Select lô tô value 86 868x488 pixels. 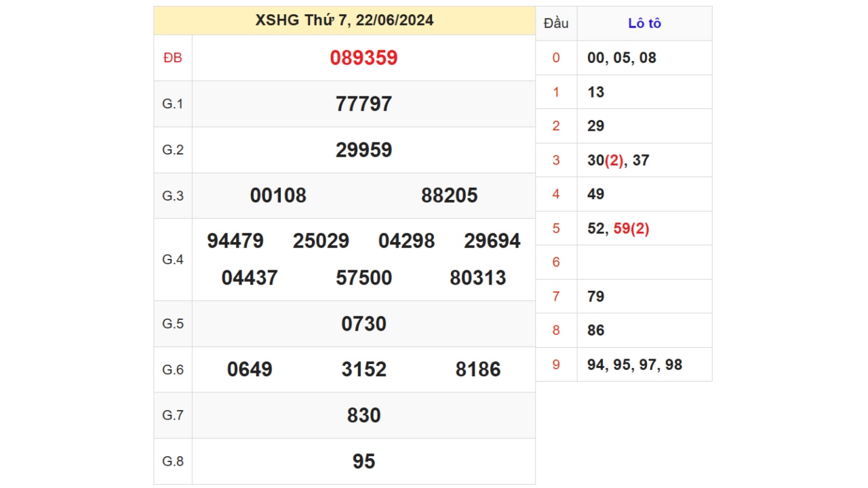tap(595, 331)
